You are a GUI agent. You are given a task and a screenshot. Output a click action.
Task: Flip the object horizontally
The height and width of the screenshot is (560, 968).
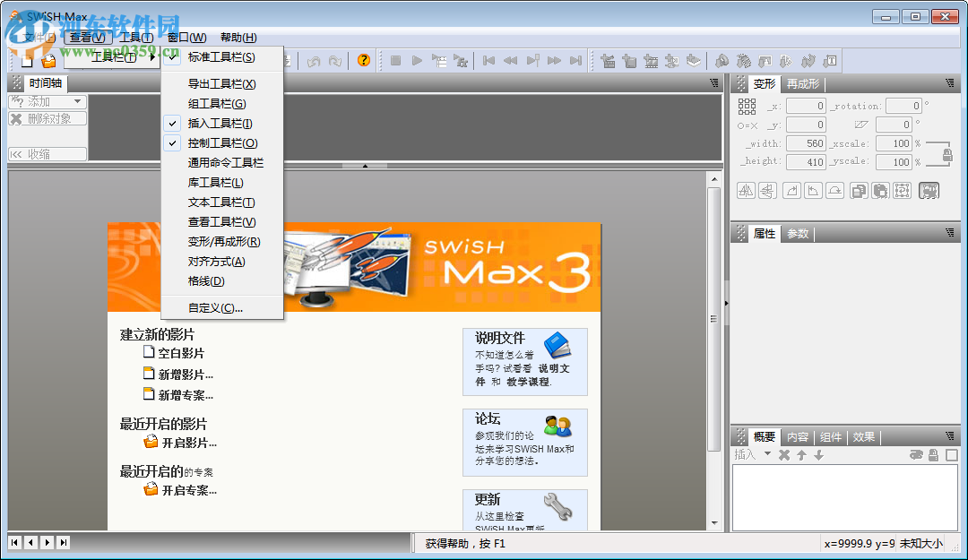click(x=746, y=191)
